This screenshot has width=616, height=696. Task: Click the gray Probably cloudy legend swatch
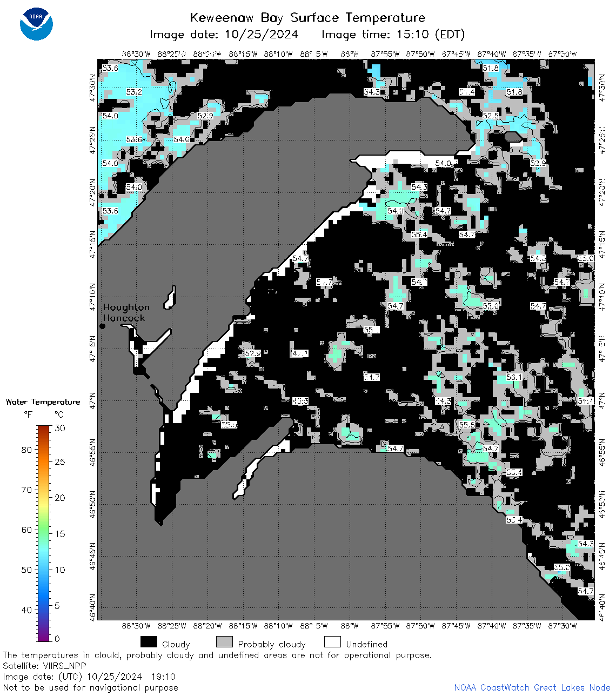[x=224, y=642]
